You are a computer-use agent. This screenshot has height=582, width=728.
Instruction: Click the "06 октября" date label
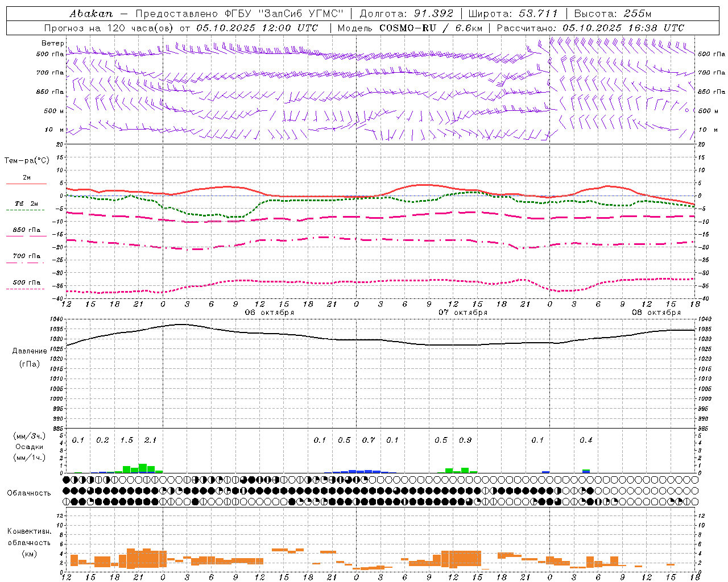click(269, 313)
